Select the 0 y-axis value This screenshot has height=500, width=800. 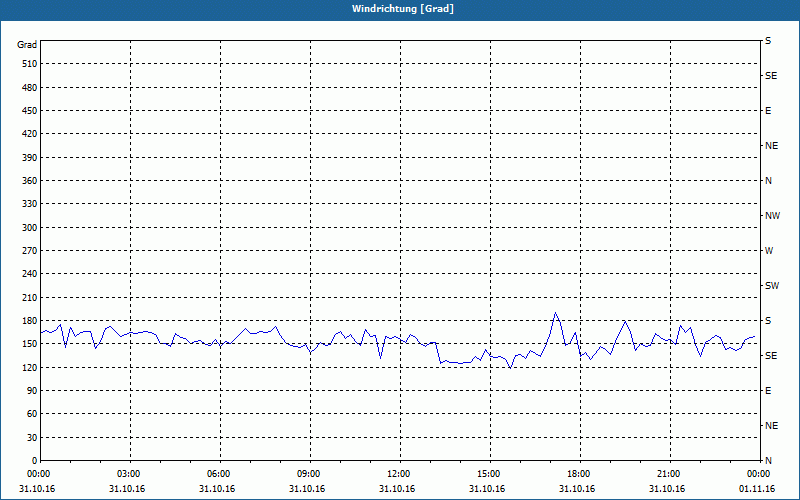click(35, 461)
